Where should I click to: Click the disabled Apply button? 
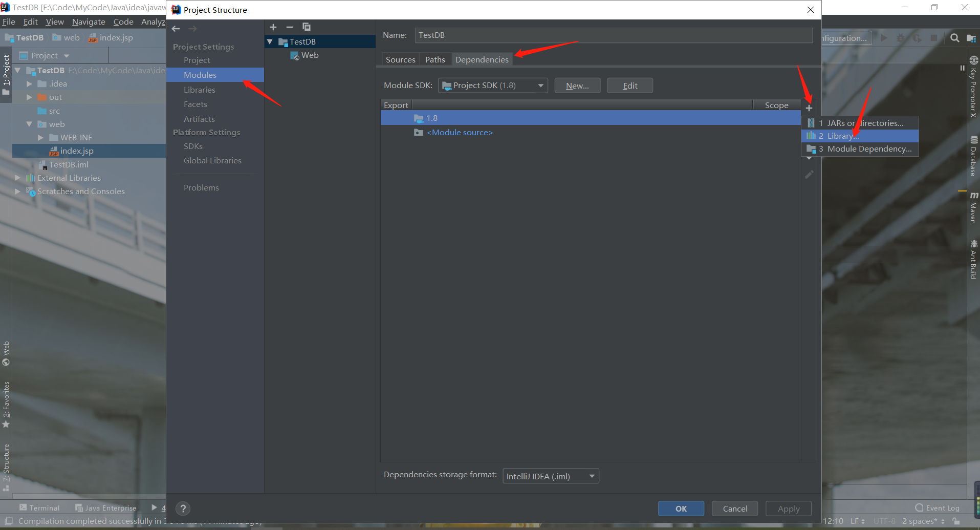coord(789,508)
